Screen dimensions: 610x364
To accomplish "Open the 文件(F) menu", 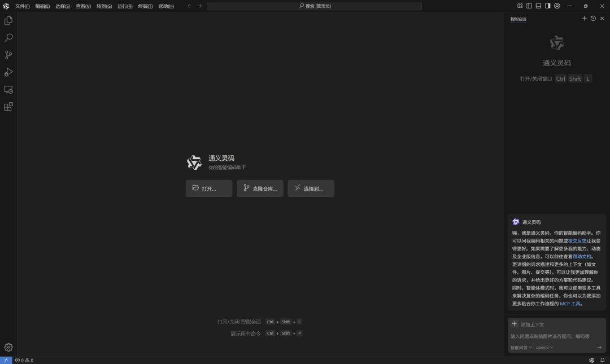I will 22,6.
